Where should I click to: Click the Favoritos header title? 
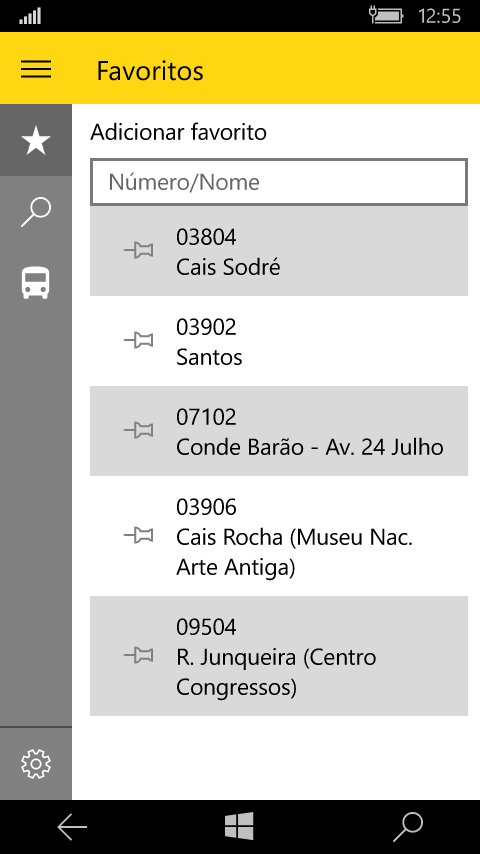[150, 71]
